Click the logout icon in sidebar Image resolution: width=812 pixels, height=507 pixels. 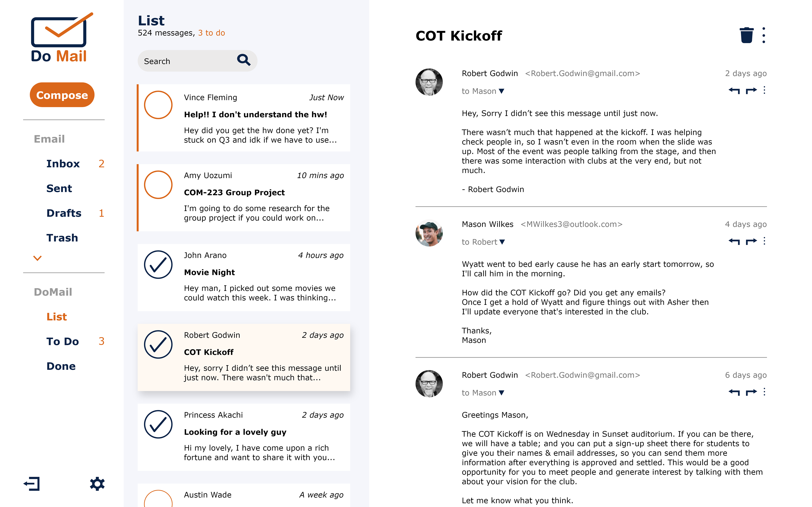[32, 484]
